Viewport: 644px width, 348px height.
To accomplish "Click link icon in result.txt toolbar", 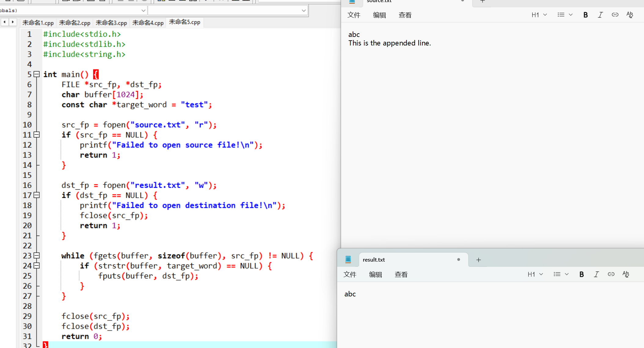I will point(611,274).
